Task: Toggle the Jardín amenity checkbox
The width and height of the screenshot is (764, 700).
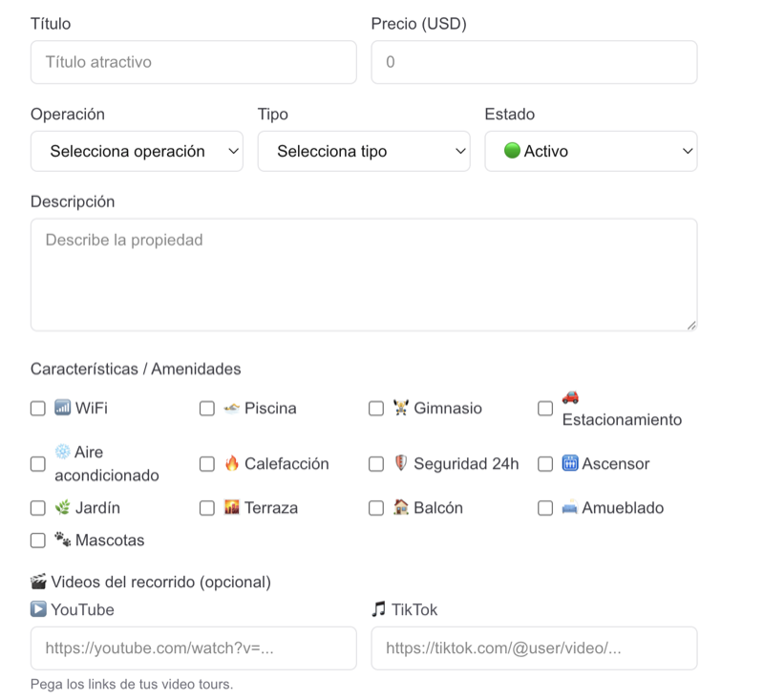Action: point(37,508)
